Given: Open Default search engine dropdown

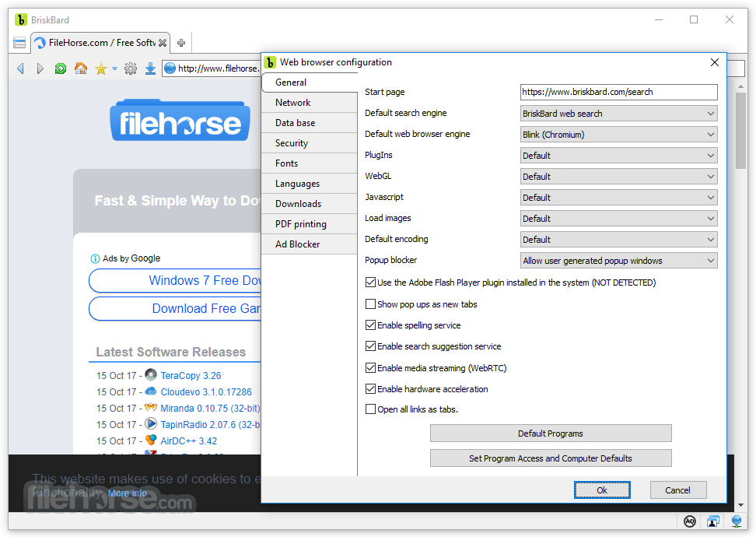Looking at the screenshot, I should point(618,114).
